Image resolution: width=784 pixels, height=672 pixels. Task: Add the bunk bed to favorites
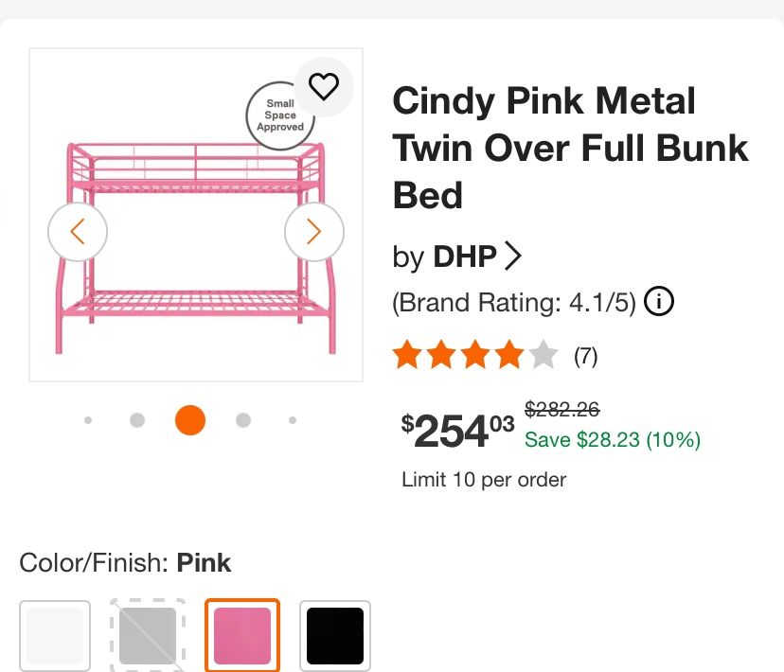pos(325,85)
